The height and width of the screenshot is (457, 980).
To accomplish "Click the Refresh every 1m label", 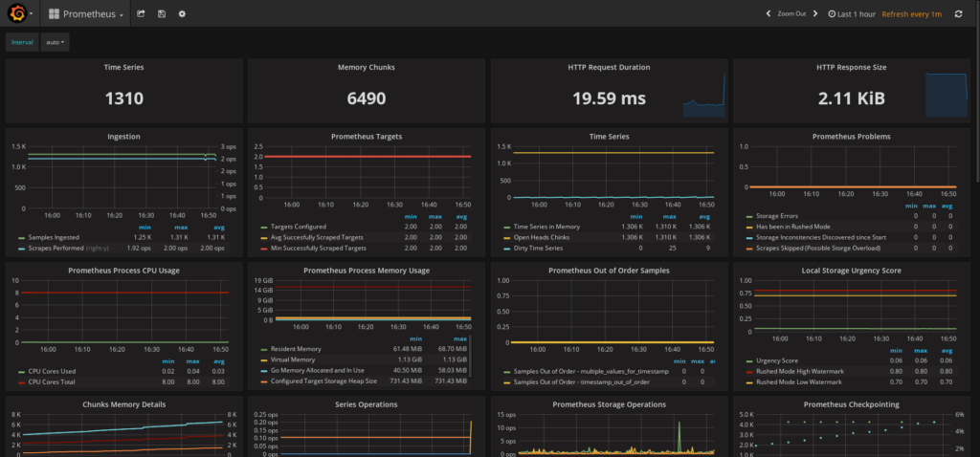I will (x=911, y=13).
